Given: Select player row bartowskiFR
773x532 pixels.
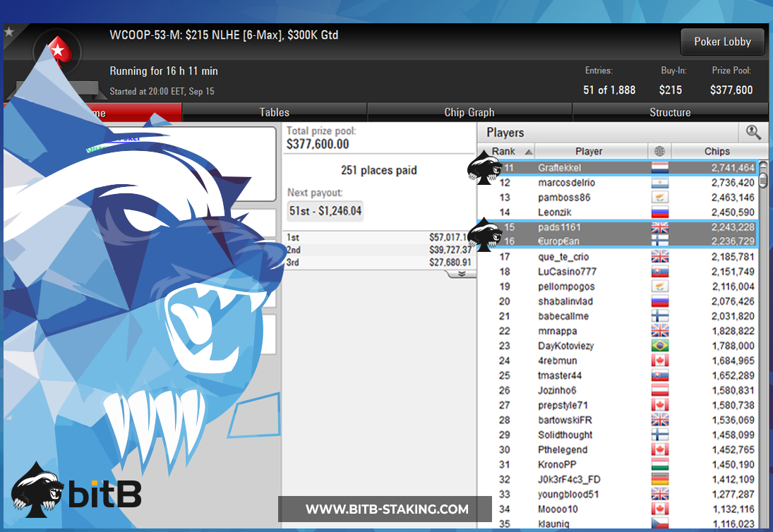Looking at the screenshot, I should click(x=618, y=420).
